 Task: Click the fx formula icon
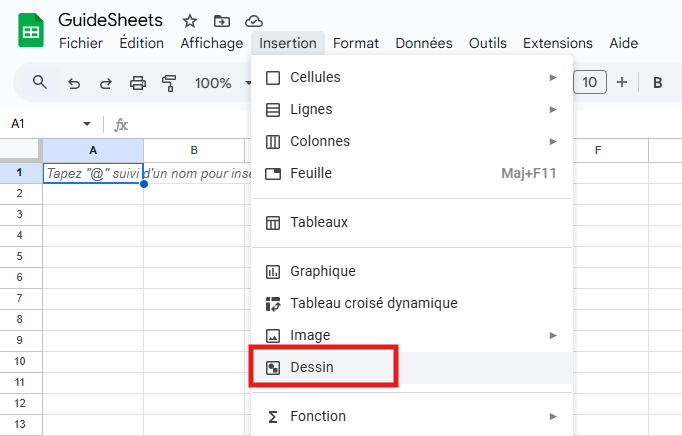[120, 125]
